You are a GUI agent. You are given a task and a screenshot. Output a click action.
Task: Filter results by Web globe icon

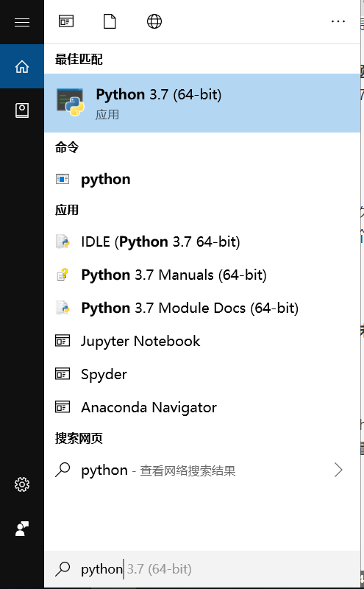(x=154, y=21)
